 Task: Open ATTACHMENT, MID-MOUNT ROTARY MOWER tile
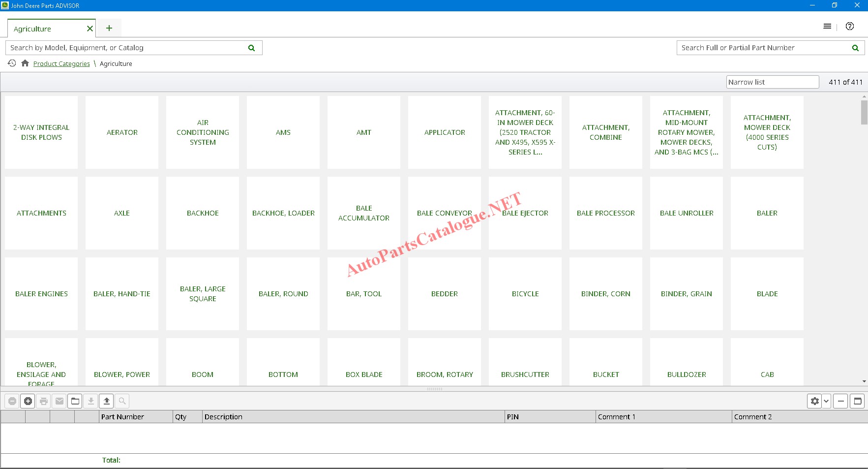[687, 132]
